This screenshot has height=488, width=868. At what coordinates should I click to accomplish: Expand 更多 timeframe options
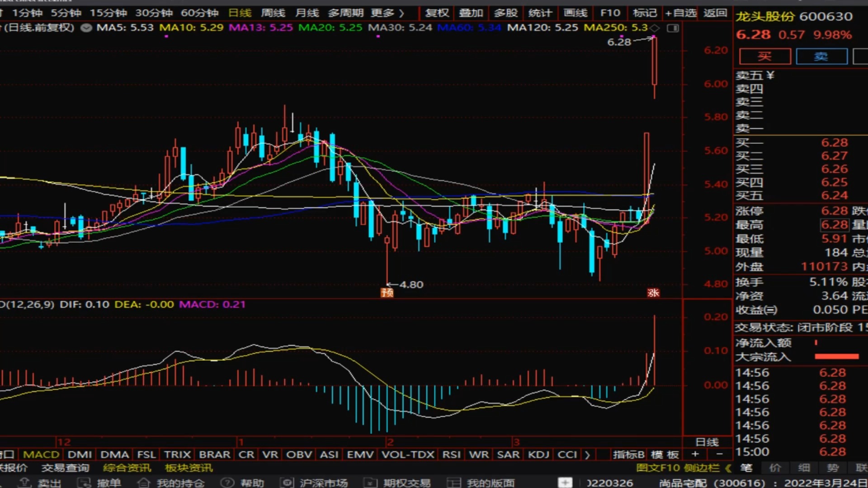coord(387,13)
